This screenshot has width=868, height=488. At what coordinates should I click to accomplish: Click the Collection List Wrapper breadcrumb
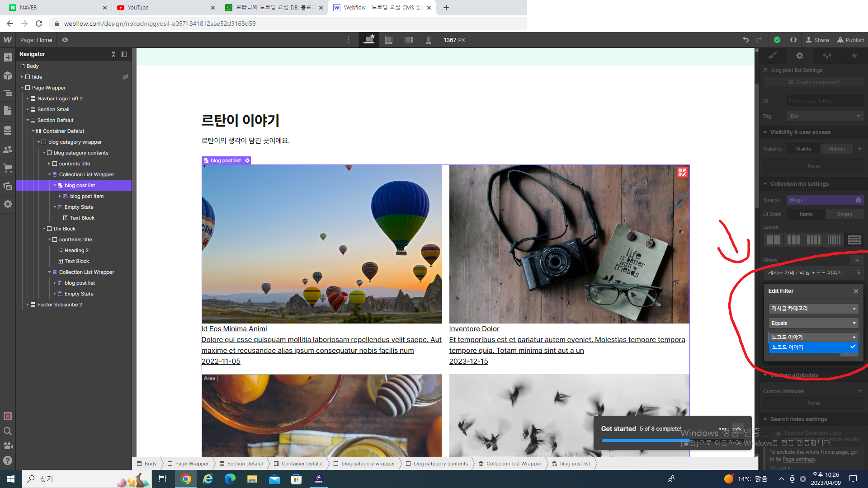coord(510,464)
